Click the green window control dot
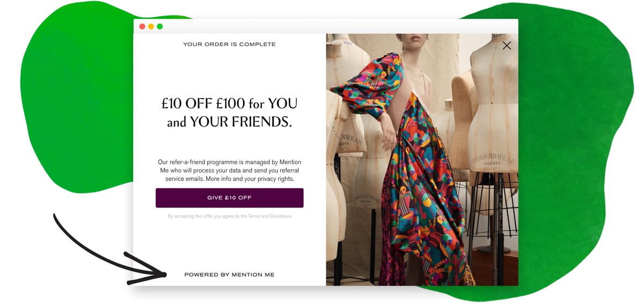Screen dimensions: 644x304 (x=159, y=26)
